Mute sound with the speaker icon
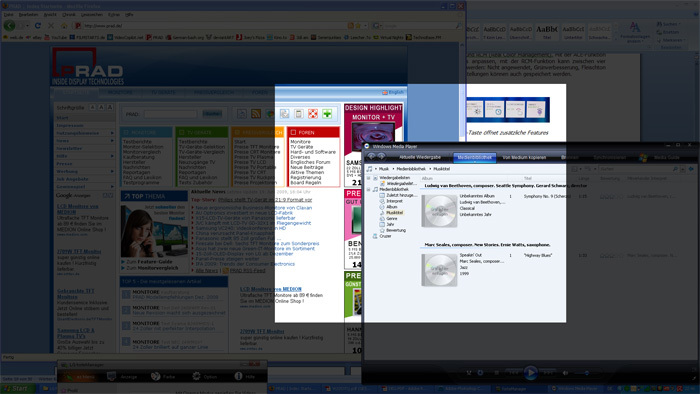This screenshot has height=394, width=700. 565,373
